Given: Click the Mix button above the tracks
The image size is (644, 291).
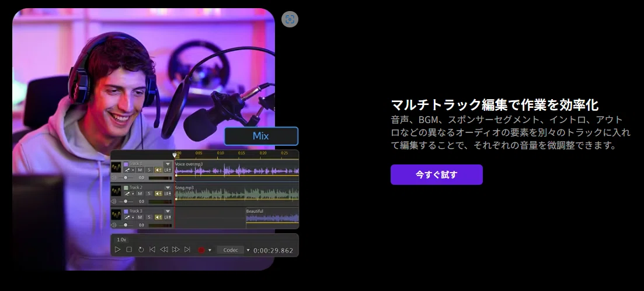Looking at the screenshot, I should click(261, 136).
